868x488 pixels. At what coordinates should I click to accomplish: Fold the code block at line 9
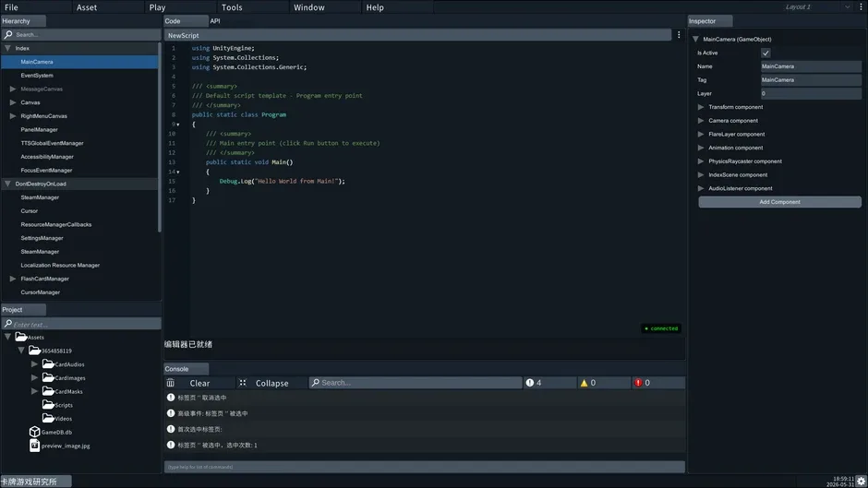coord(178,125)
